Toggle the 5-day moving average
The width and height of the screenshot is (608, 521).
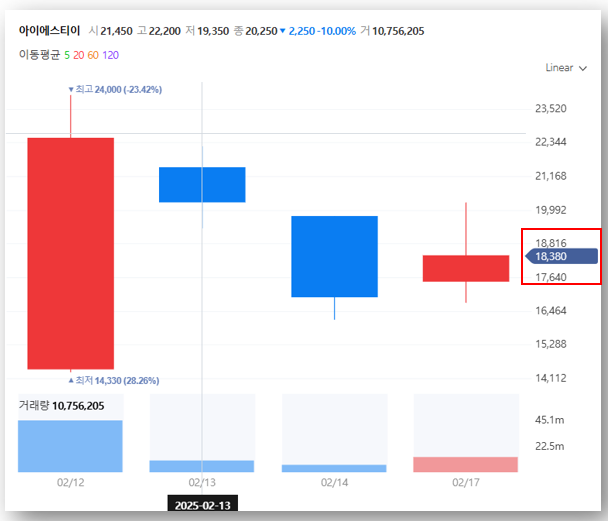click(x=67, y=55)
